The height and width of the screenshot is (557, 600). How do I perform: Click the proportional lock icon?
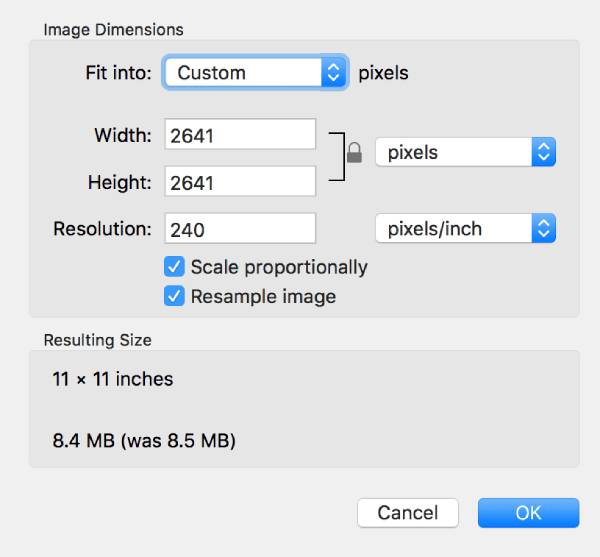353,153
